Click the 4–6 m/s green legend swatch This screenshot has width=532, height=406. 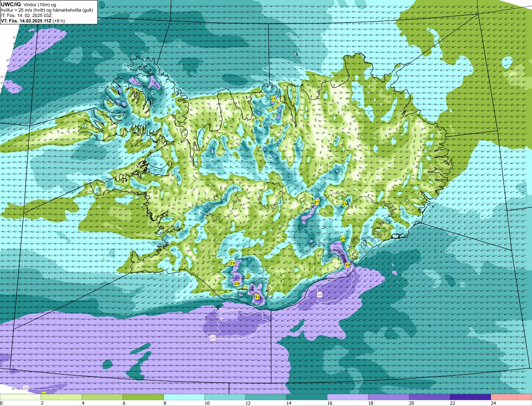pos(102,397)
